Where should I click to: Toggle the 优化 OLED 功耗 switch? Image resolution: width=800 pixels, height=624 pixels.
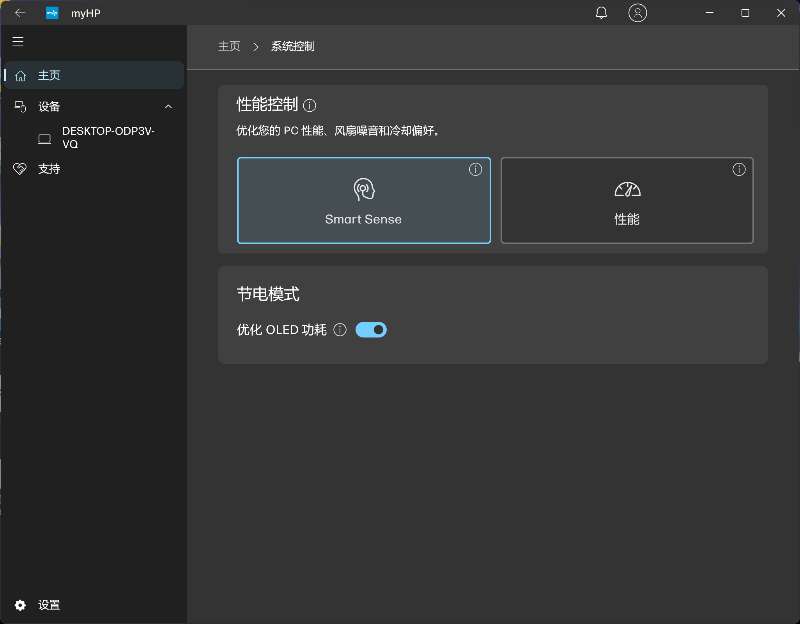click(371, 330)
